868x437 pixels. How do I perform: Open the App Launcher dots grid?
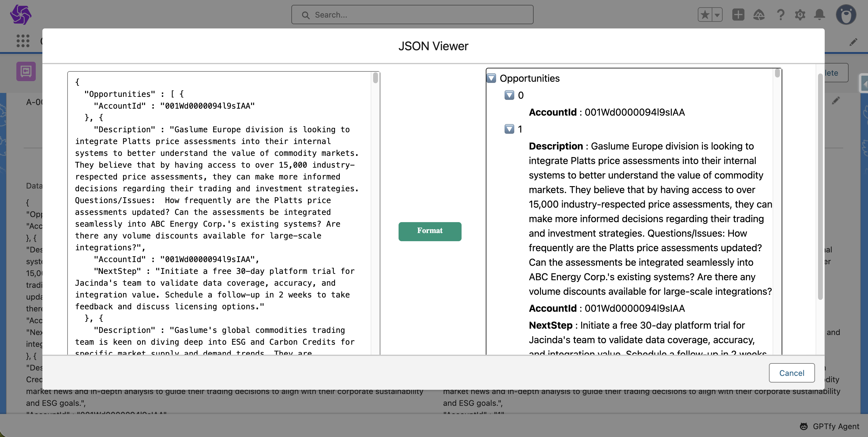pos(23,41)
